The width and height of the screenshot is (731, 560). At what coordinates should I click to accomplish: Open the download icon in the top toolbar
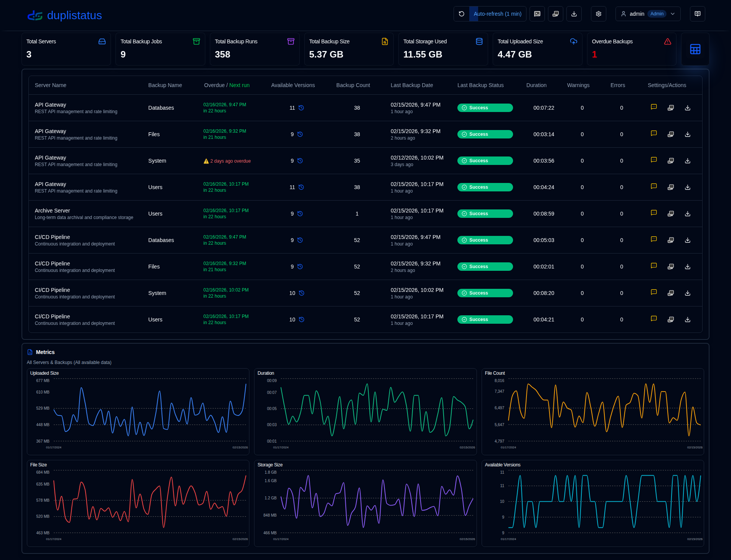[x=574, y=14]
